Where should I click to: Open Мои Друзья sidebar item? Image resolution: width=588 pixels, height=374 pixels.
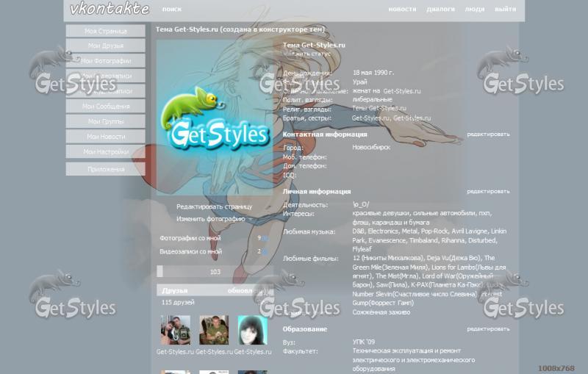click(x=105, y=46)
